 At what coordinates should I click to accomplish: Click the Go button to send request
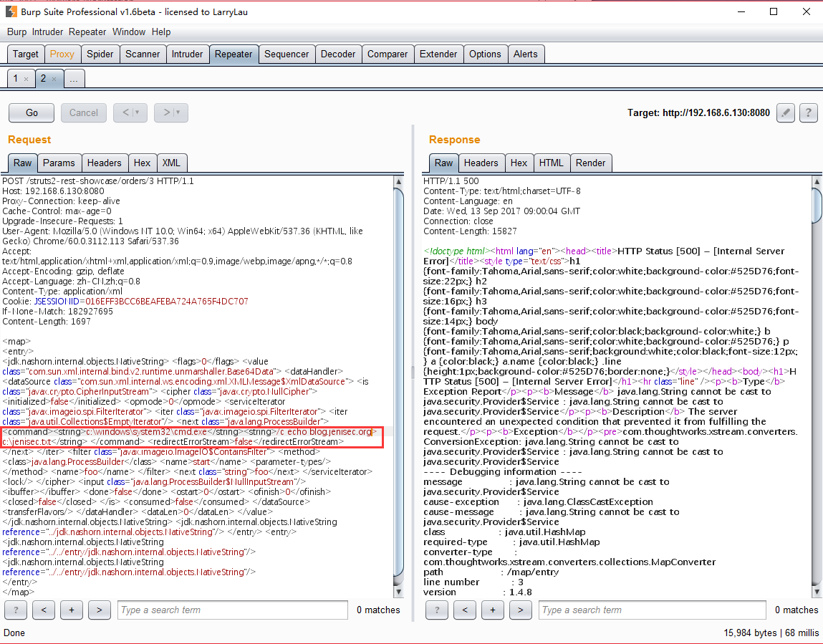32,112
